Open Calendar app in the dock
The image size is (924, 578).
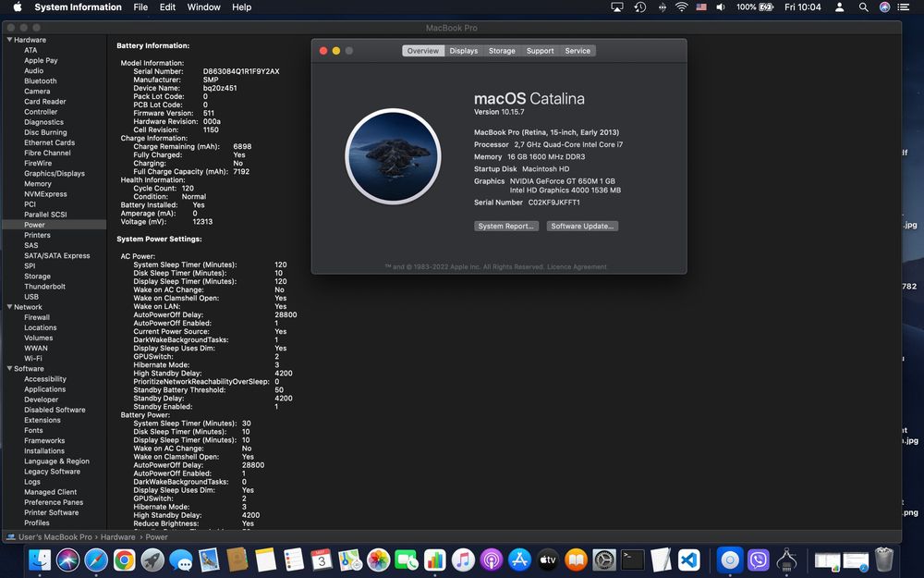322,560
